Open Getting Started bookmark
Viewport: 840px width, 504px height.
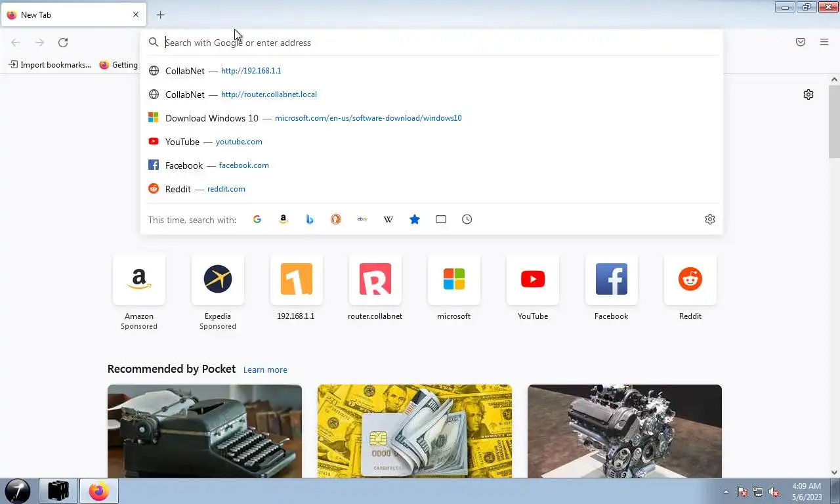click(x=119, y=64)
